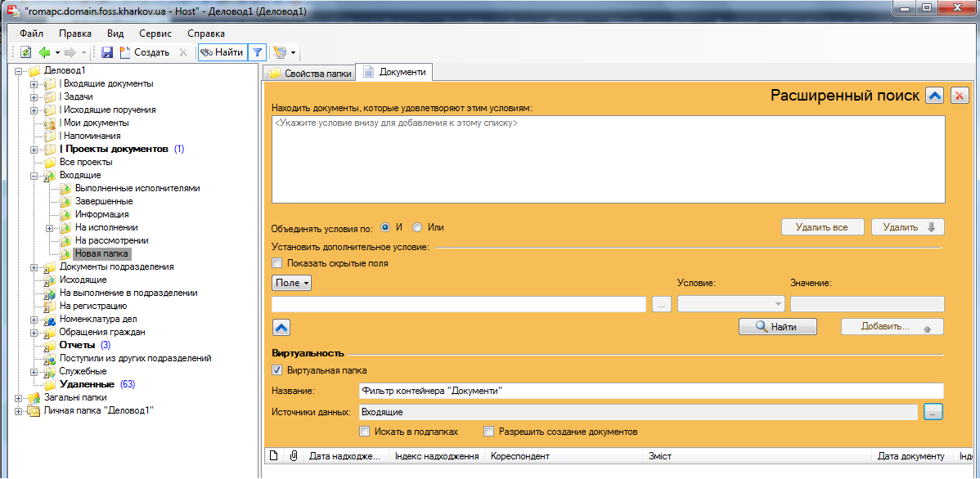Screen dimensions: 980x479
Task: Click the Save diskette icon
Action: (107, 51)
